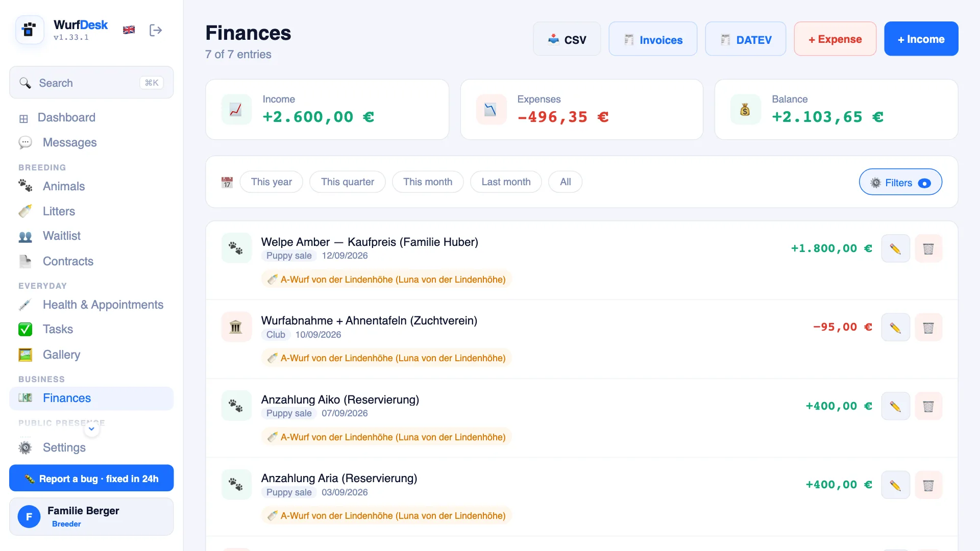Open litter tag under Anzahlung Aiko entry
Screen dimensions: 980x551
coord(386,437)
